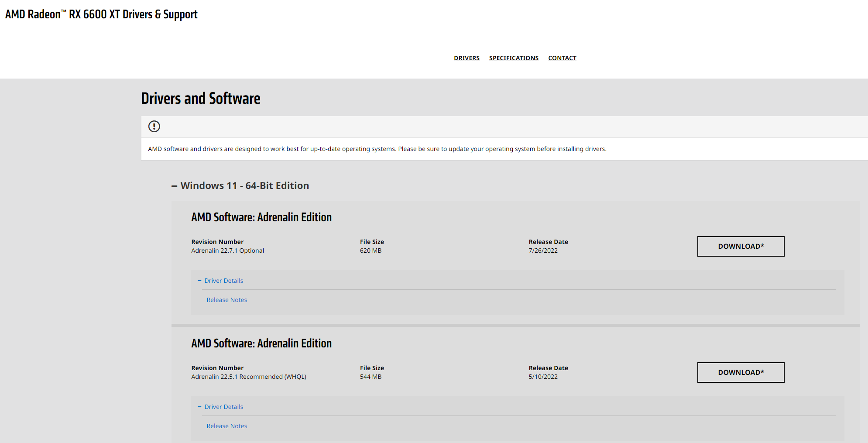
Task: Download Adrenalin 22.7.1 Optional driver
Action: pyautogui.click(x=741, y=246)
